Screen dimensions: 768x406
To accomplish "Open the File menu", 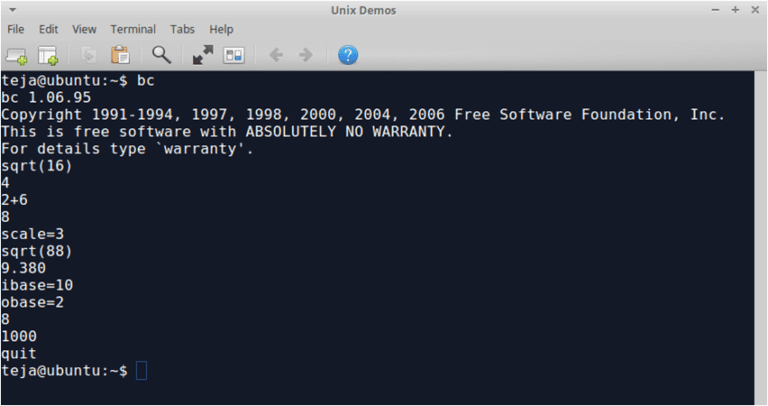I will point(16,29).
